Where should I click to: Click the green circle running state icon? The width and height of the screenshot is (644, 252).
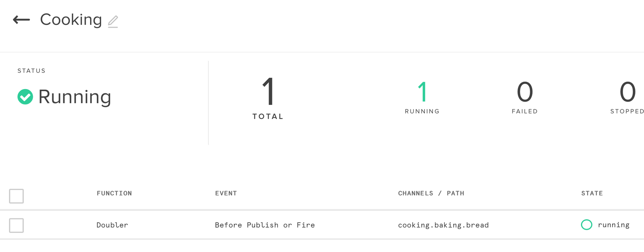pyautogui.click(x=586, y=225)
